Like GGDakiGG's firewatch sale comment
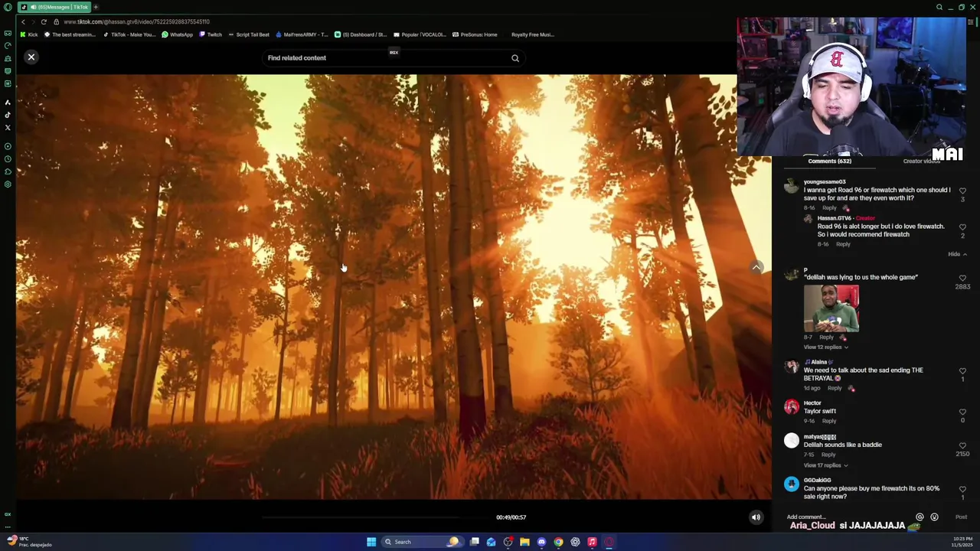Screen dimensions: 980x551 (x=962, y=489)
